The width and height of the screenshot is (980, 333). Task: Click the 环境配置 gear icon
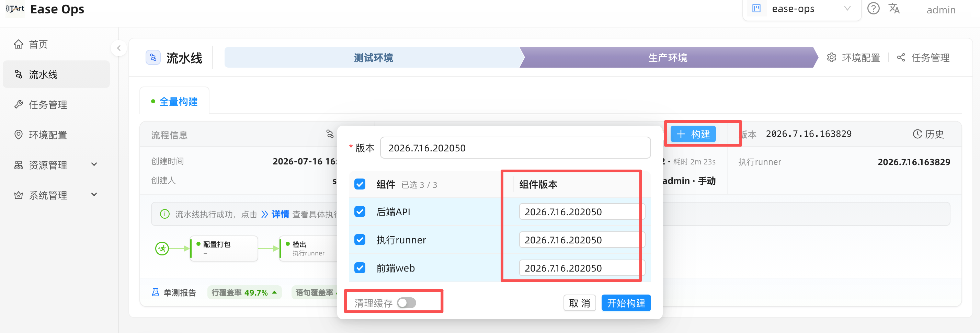[x=832, y=57]
